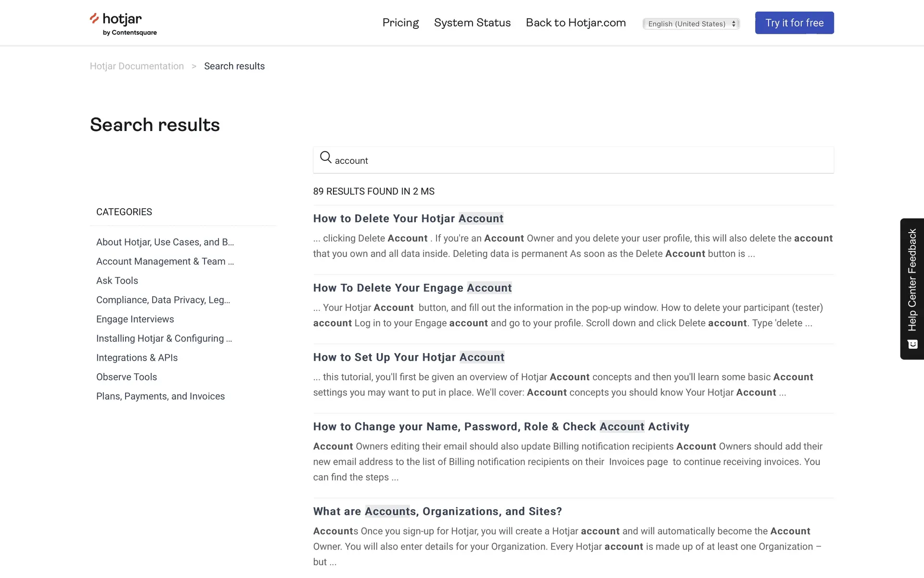This screenshot has height=578, width=924.
Task: Click the Hotjar logo
Action: tap(123, 24)
